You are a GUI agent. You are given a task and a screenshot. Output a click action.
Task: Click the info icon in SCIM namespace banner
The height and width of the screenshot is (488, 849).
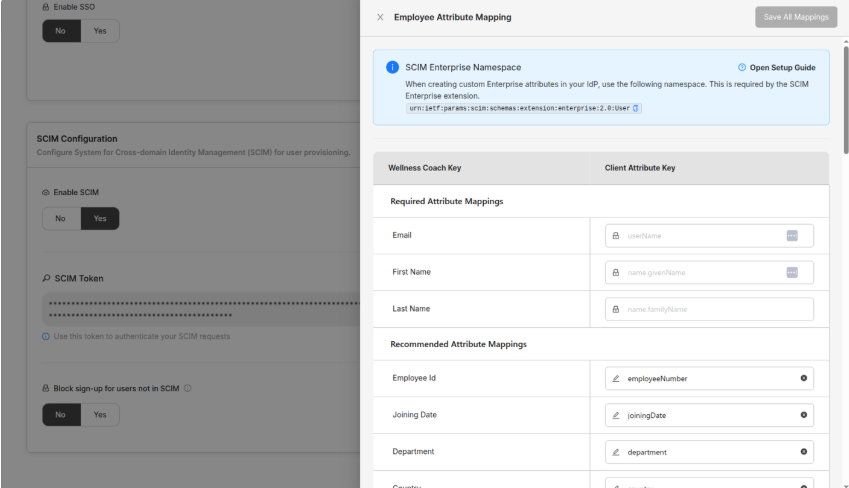pyautogui.click(x=392, y=67)
